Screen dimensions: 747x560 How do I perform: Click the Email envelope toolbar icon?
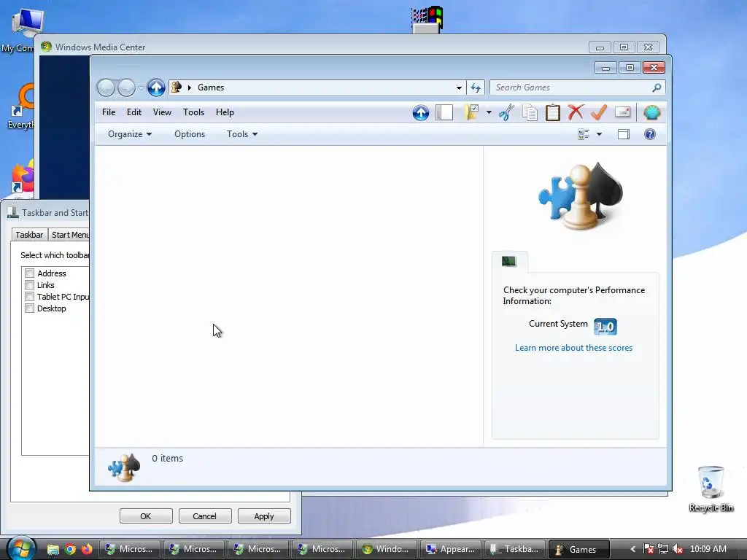coord(623,112)
